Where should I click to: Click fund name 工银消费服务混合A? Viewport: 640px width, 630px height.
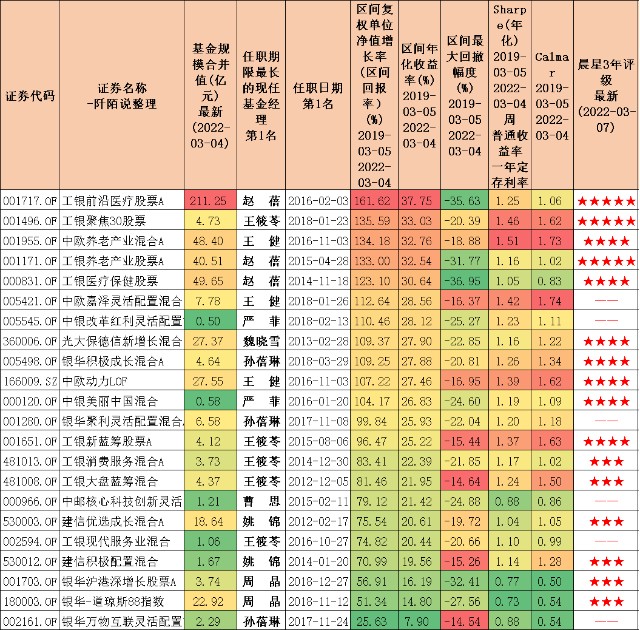point(122,461)
